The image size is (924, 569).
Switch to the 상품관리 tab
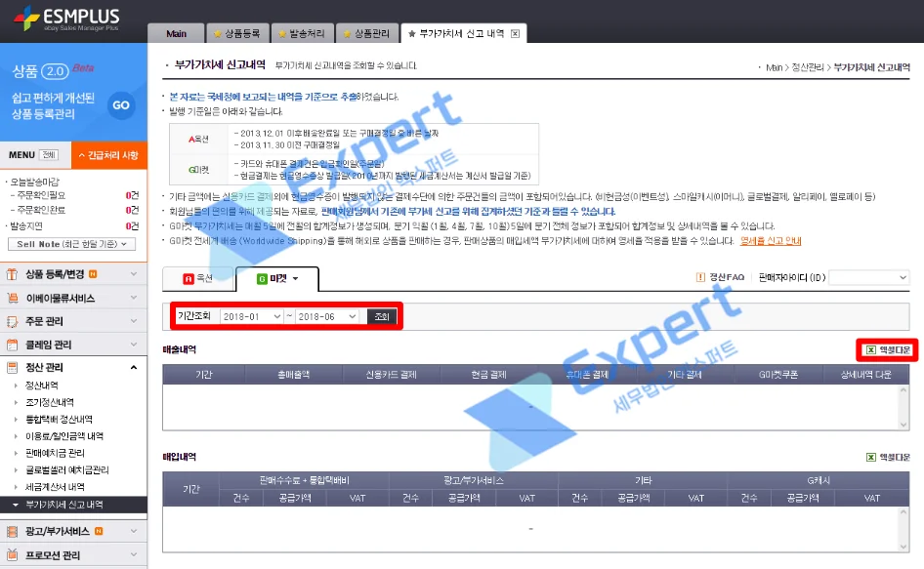367,33
